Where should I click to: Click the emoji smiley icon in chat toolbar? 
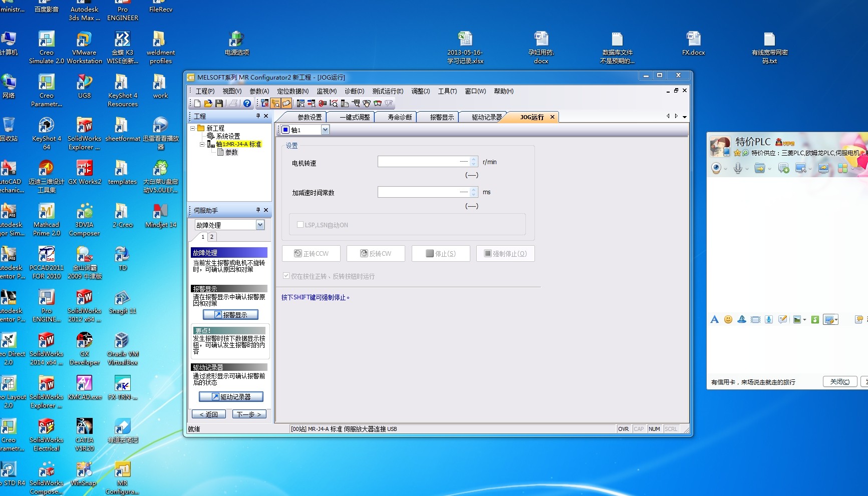coord(728,320)
